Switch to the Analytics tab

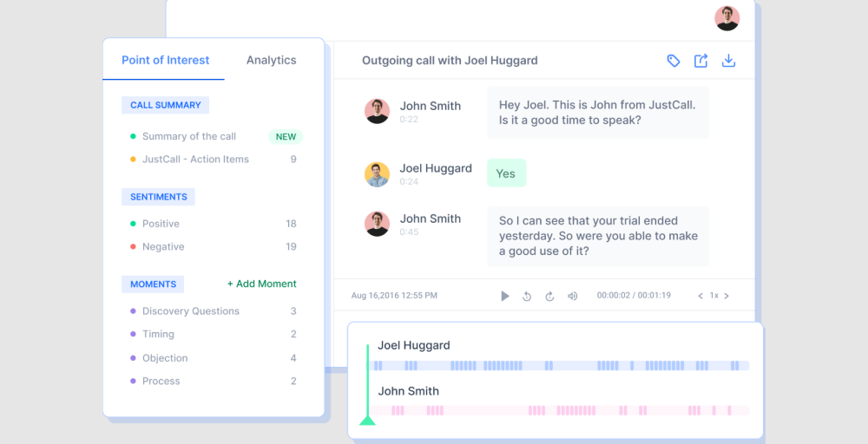[x=271, y=60]
